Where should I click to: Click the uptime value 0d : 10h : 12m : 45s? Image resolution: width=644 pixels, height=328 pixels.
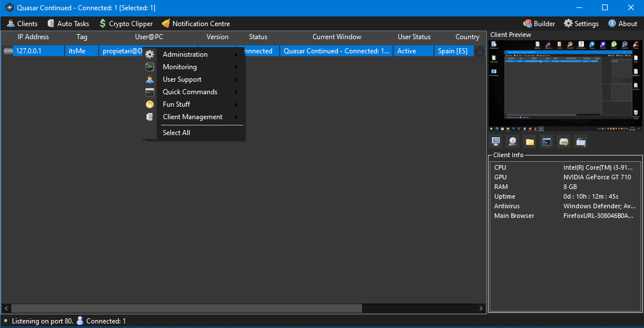coord(591,197)
